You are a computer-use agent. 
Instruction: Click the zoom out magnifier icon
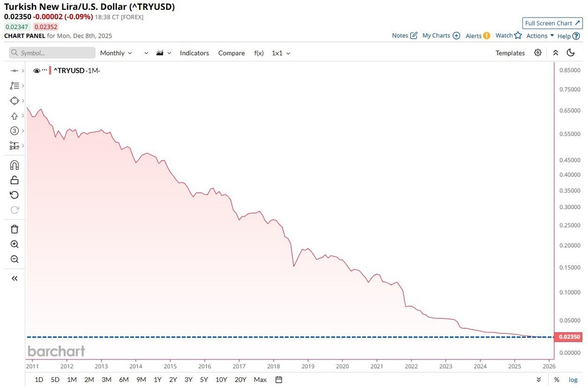14,260
